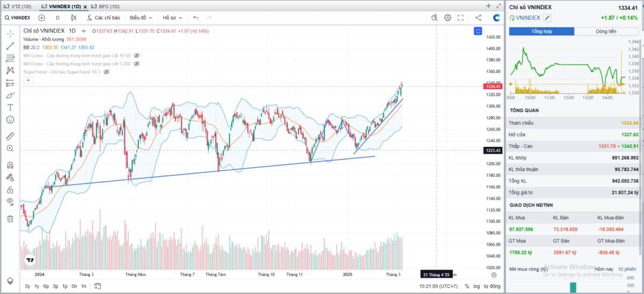644x294 pixels.
Task: Click the trash icon to remove drawings
Action: point(10,218)
